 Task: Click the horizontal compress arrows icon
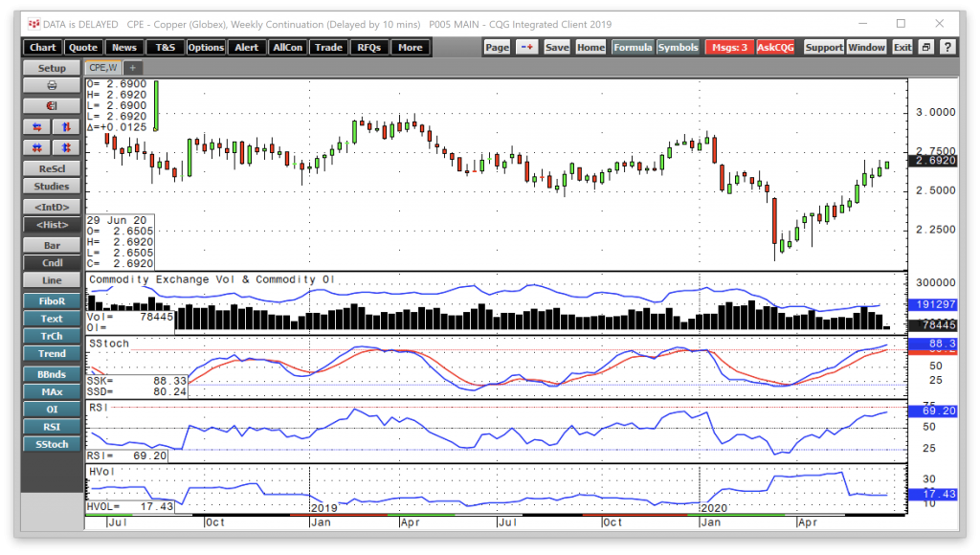pyautogui.click(x=38, y=146)
